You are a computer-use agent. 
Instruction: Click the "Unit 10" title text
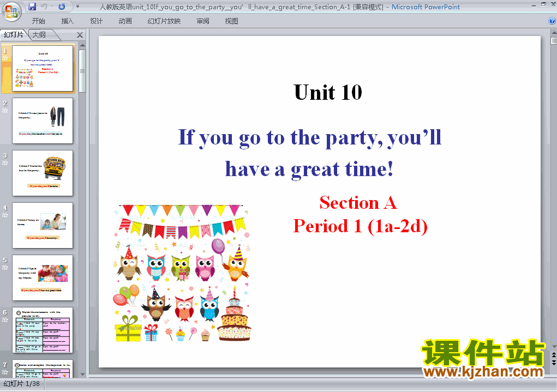coord(328,92)
